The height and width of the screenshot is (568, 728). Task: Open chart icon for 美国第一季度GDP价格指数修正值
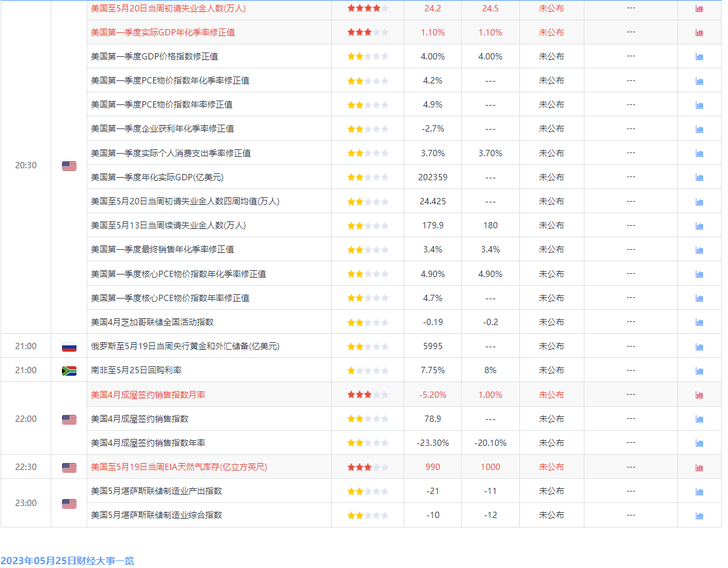tap(699, 57)
